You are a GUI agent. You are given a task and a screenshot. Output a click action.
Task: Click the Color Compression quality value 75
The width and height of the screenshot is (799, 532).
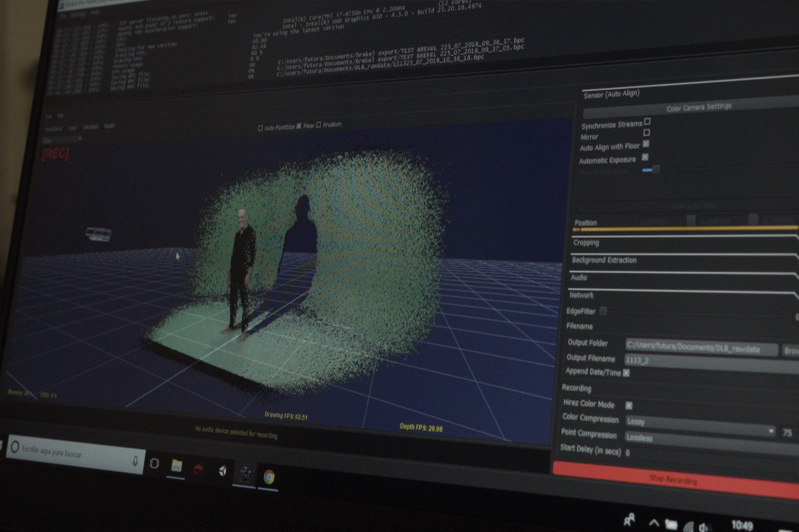pos(788,433)
